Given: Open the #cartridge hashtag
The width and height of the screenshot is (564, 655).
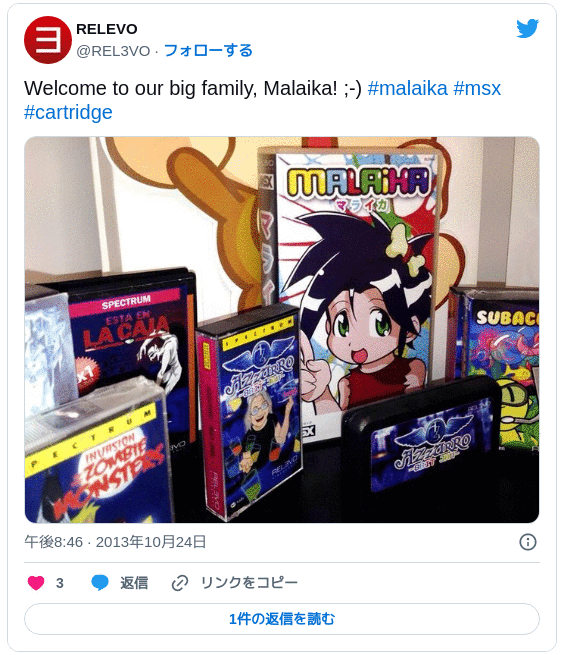Looking at the screenshot, I should tap(68, 112).
